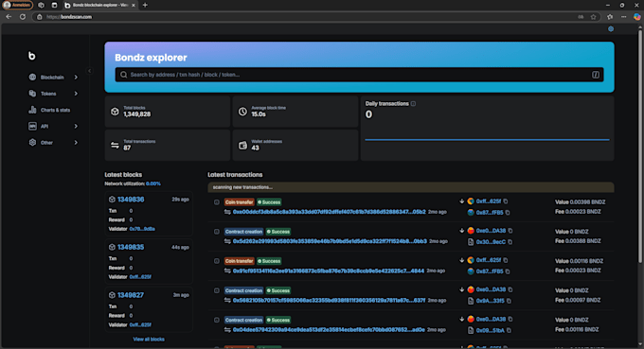644x349 pixels.
Task: Copy recipient address 0x87...fFB5 in first transaction
Action: pyautogui.click(x=508, y=213)
